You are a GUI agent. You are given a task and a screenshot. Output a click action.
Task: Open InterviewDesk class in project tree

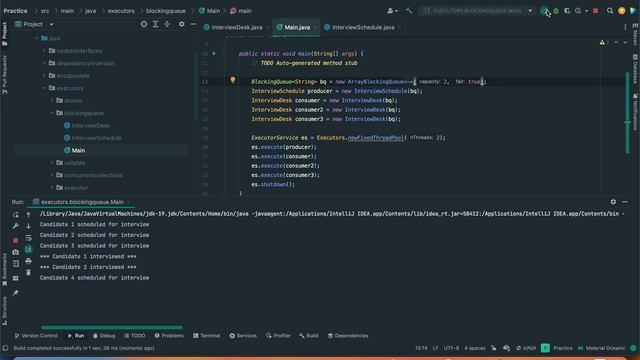(91, 126)
